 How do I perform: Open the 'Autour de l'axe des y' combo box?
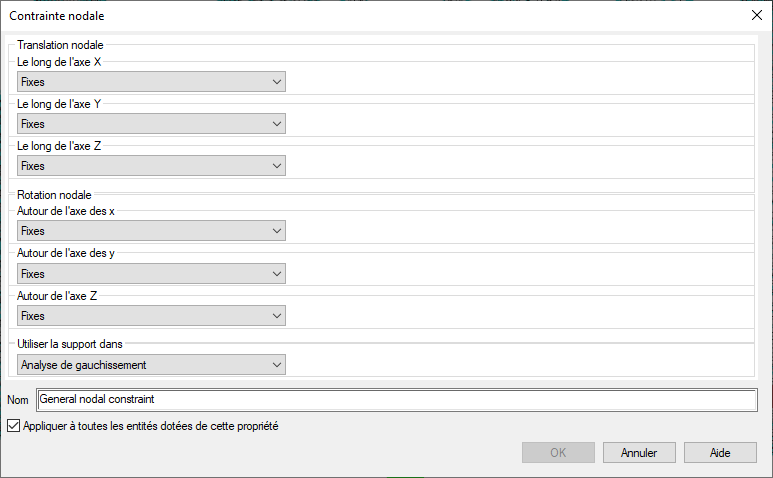tap(151, 273)
